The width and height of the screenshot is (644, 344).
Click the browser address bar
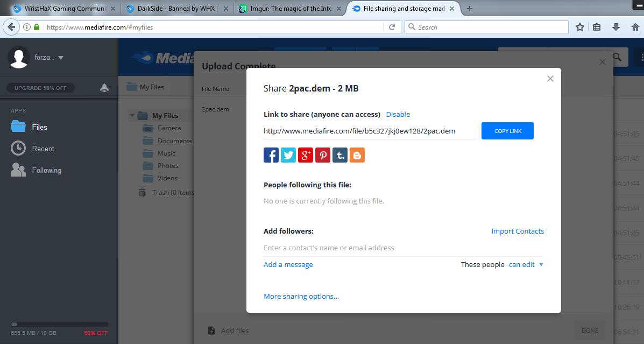coord(214,27)
